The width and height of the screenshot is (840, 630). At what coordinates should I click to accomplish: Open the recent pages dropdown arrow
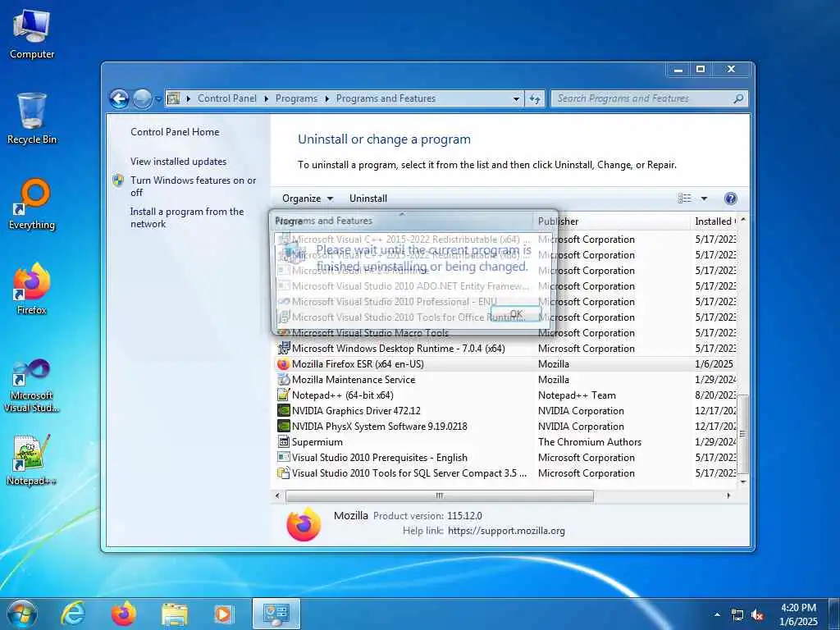(x=158, y=99)
